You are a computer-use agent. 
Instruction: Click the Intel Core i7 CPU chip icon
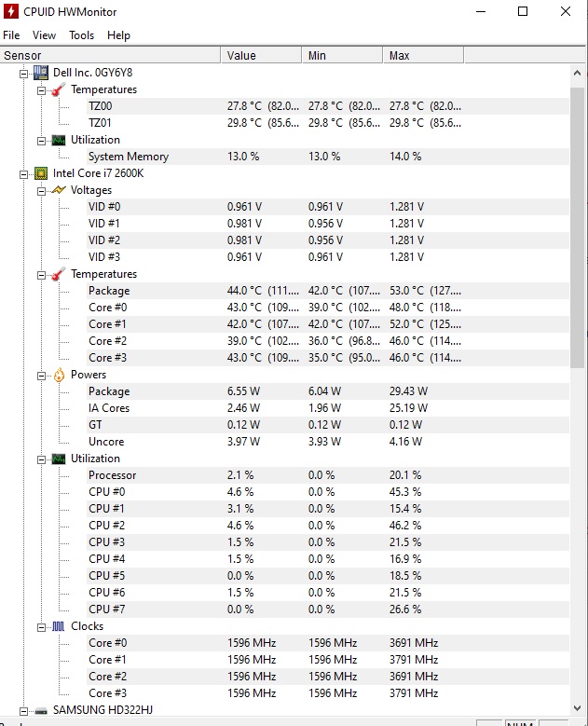[41, 173]
